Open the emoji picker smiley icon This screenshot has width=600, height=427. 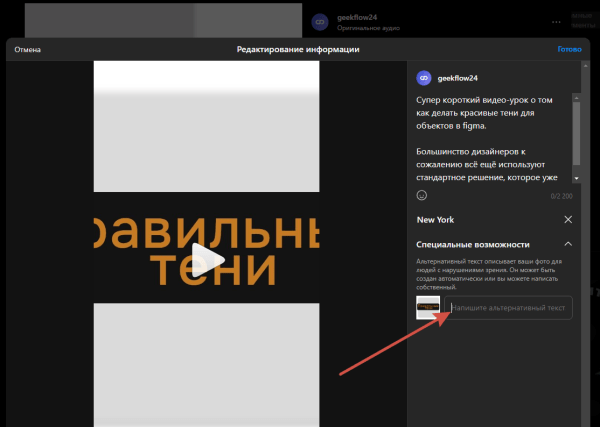point(422,196)
